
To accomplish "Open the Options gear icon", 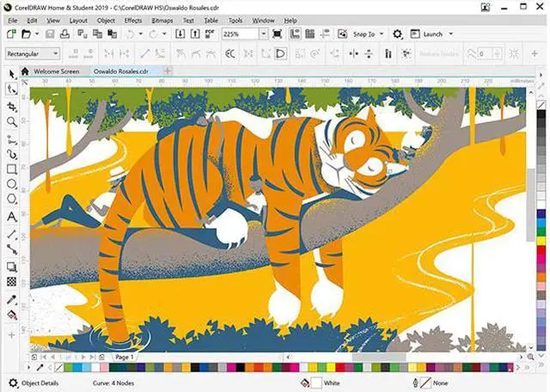I will pyautogui.click(x=397, y=34).
